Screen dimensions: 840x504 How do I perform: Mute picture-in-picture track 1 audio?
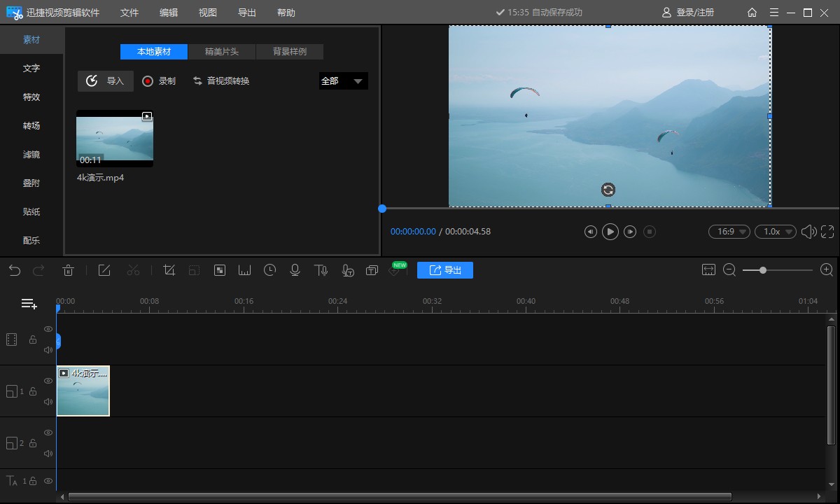click(48, 402)
